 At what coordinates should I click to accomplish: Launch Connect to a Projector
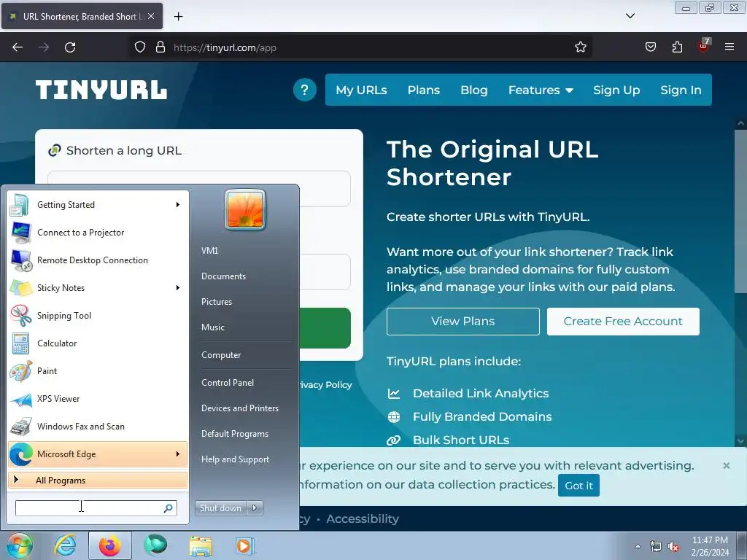coord(98,233)
